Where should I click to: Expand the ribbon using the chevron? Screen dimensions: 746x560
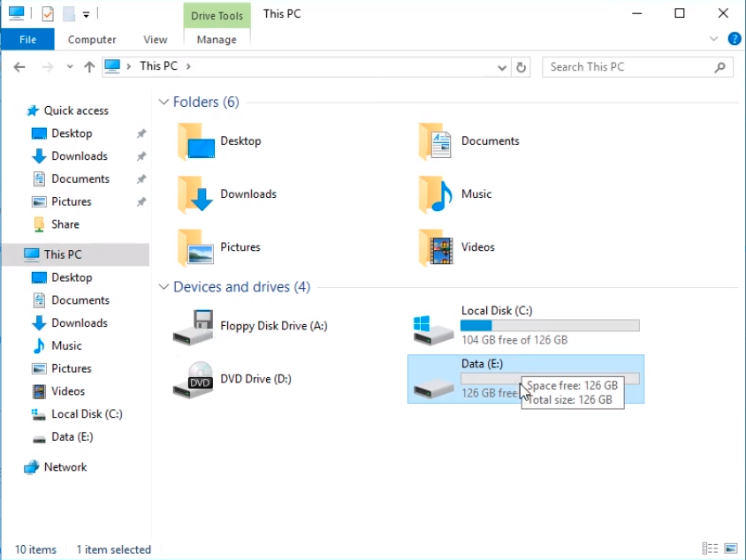pyautogui.click(x=714, y=39)
